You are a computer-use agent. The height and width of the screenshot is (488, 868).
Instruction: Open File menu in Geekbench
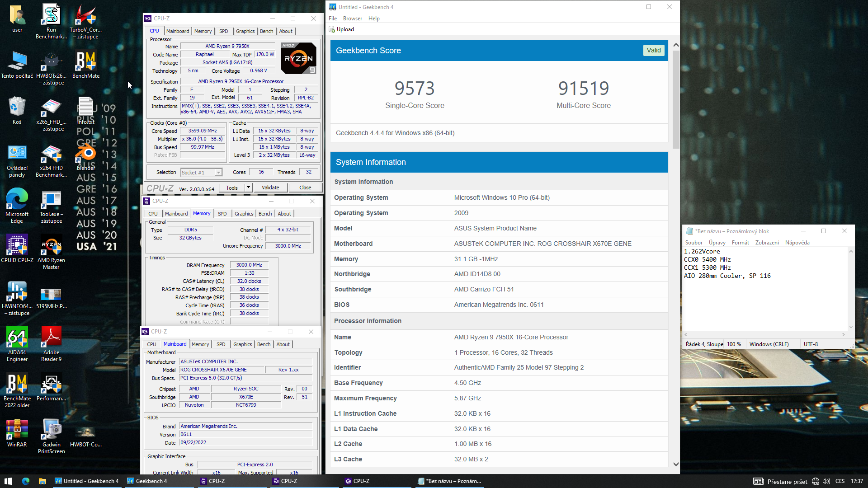click(333, 19)
